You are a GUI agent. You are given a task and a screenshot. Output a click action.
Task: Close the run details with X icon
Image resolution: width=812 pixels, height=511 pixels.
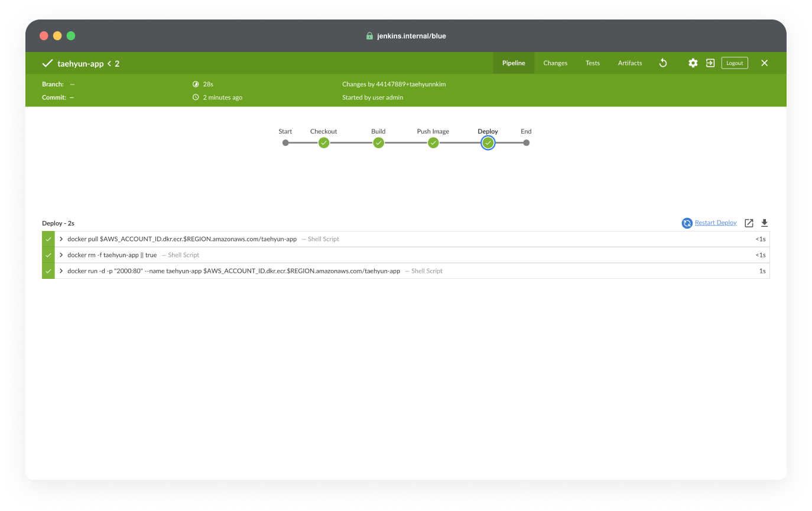click(x=764, y=63)
